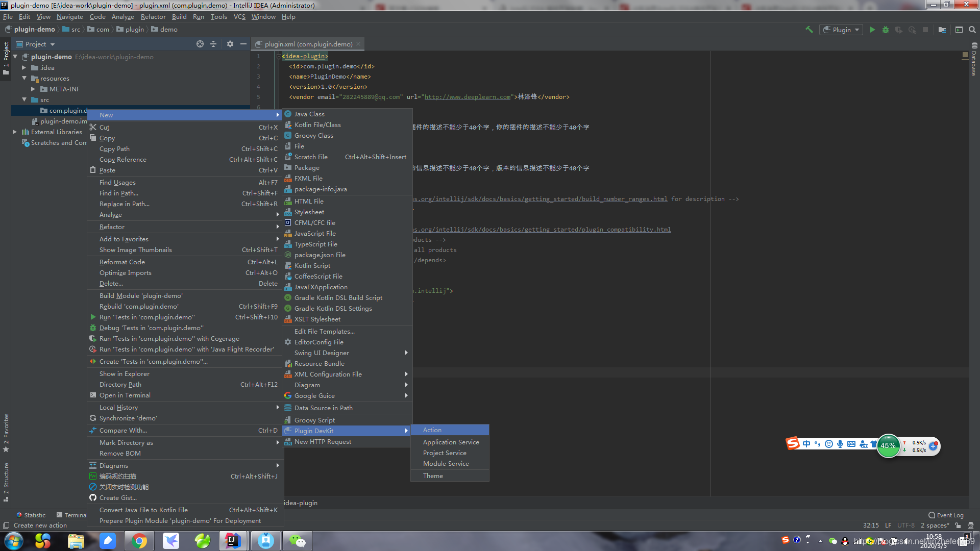Switch to plugin.xml editor tab
The width and height of the screenshot is (980, 551).
(x=308, y=44)
